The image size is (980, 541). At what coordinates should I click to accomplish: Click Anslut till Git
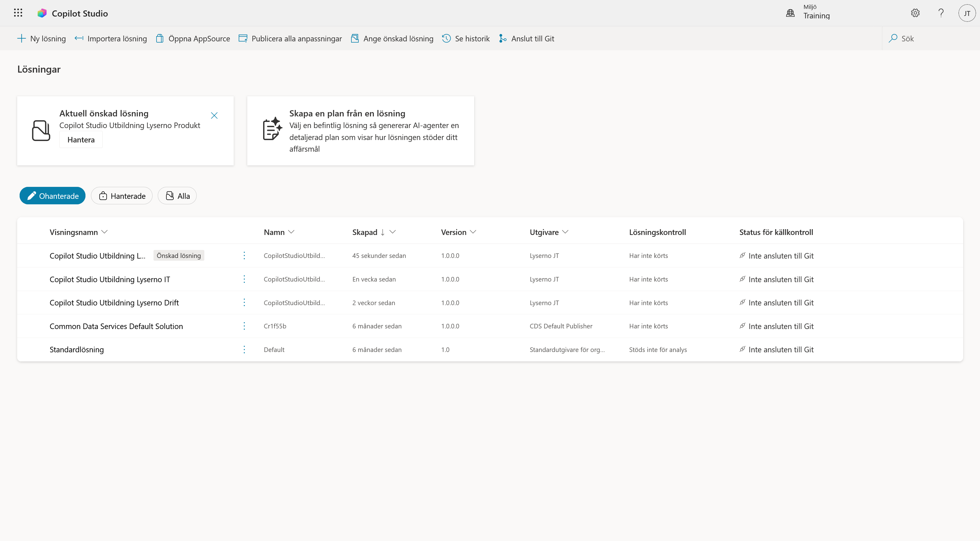click(x=527, y=38)
